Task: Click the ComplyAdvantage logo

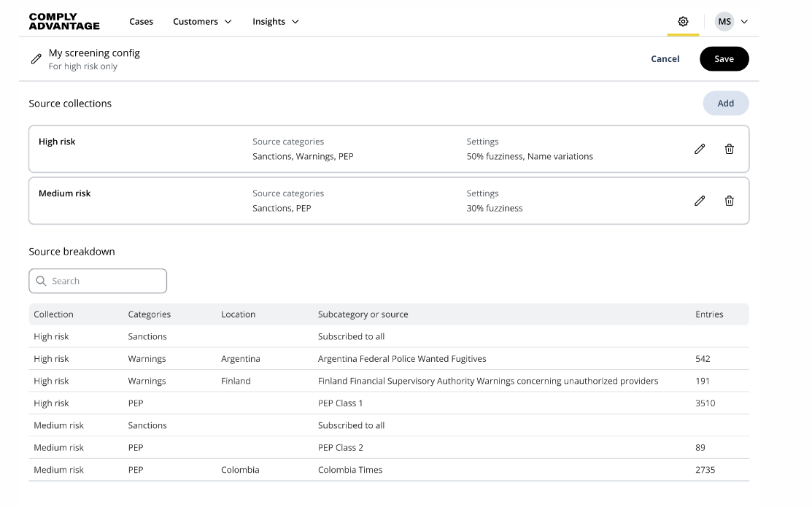Action: pos(64,22)
